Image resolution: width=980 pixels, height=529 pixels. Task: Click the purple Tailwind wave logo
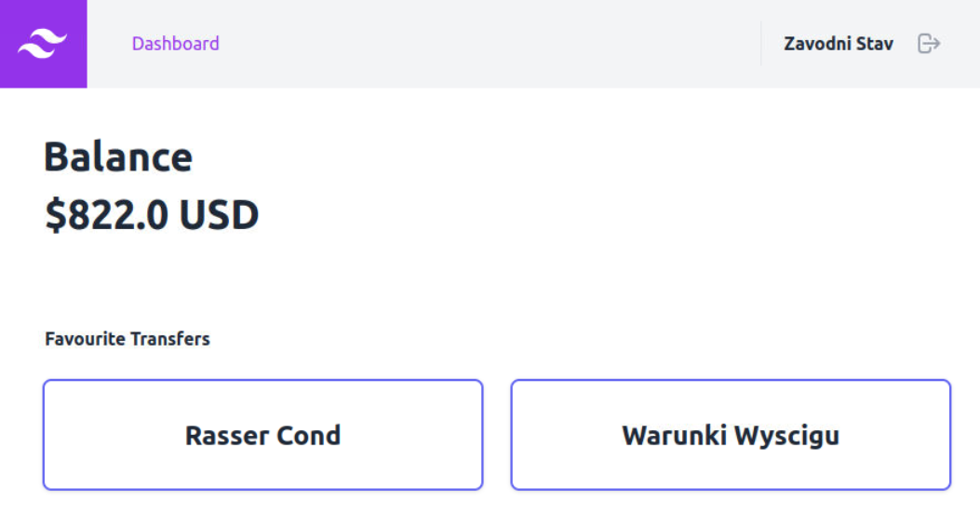pyautogui.click(x=43, y=44)
